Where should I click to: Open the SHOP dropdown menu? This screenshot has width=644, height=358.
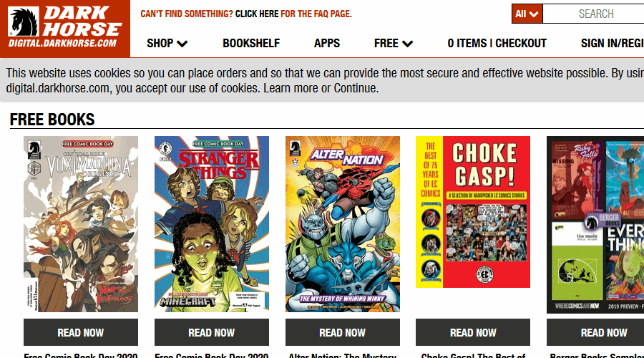point(167,43)
